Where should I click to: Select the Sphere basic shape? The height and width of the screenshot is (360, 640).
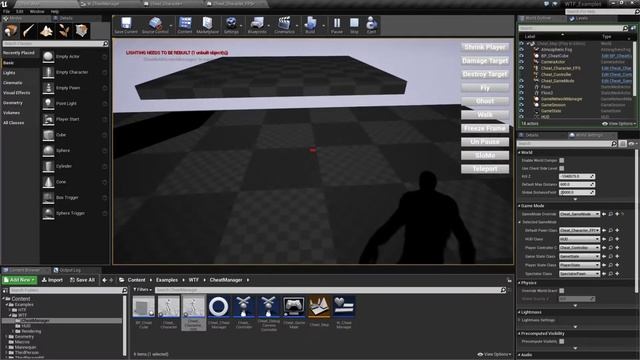tap(75, 151)
